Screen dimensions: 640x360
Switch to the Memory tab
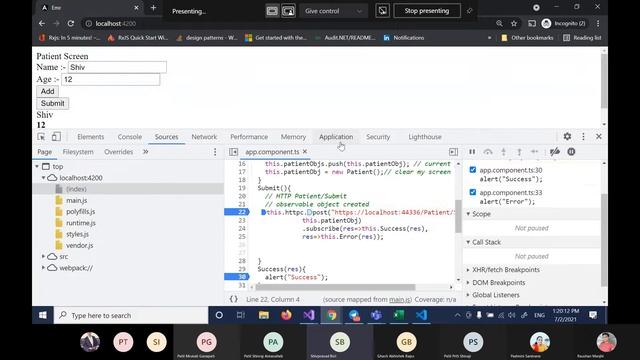[x=293, y=137]
